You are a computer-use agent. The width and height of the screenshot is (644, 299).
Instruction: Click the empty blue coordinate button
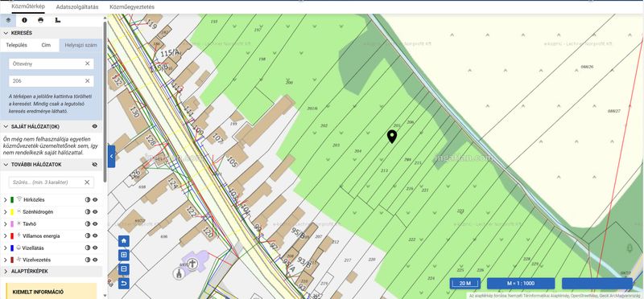pyautogui.click(x=597, y=284)
